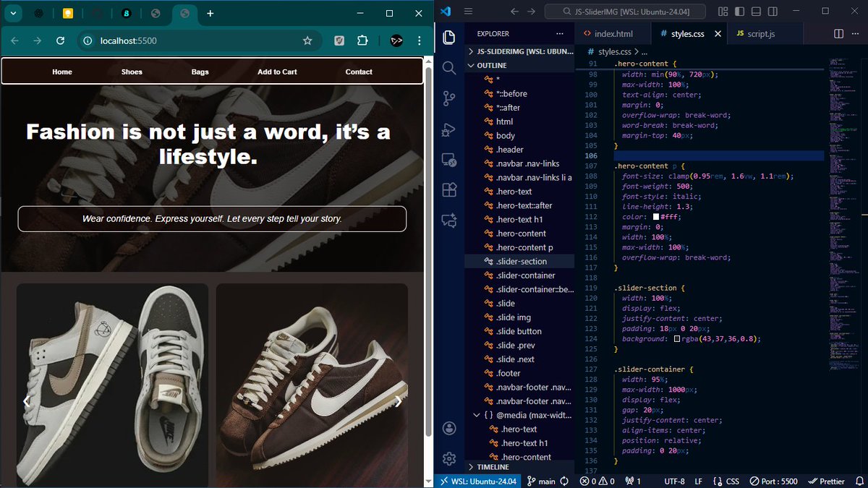The height and width of the screenshot is (488, 868).
Task: Toggle primary side bar in VS Code
Action: pos(740,12)
